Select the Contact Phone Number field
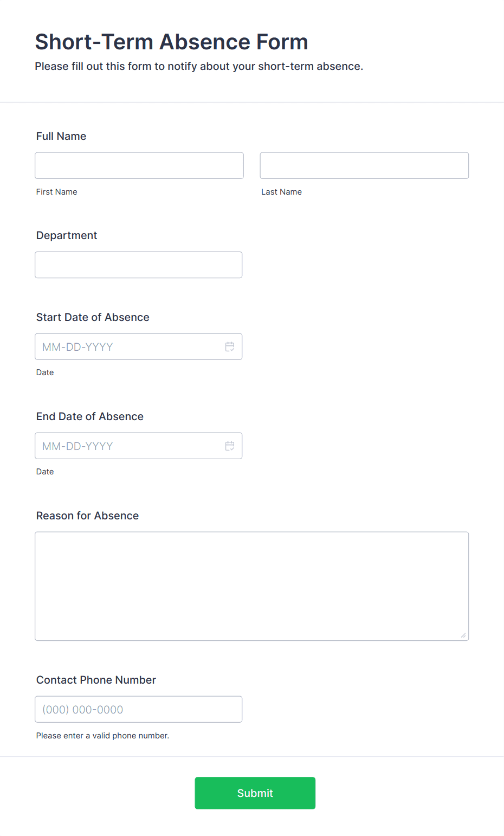 138,709
